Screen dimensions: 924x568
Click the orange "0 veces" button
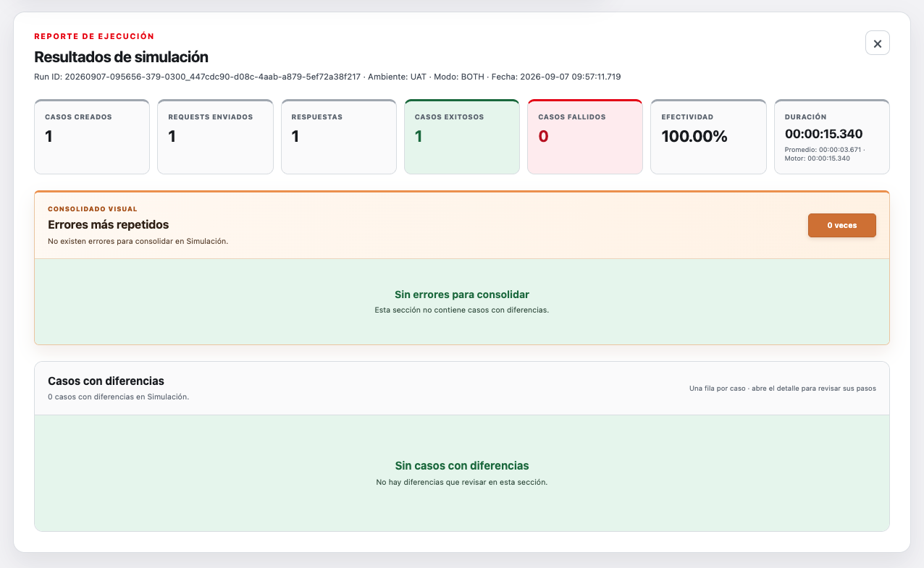click(841, 225)
